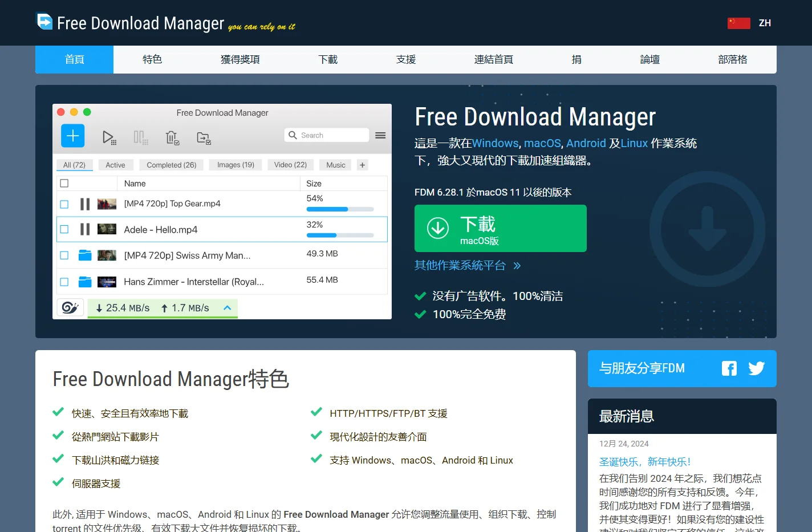Click the delete selected trash icon
This screenshot has height=532, width=812.
(172, 137)
